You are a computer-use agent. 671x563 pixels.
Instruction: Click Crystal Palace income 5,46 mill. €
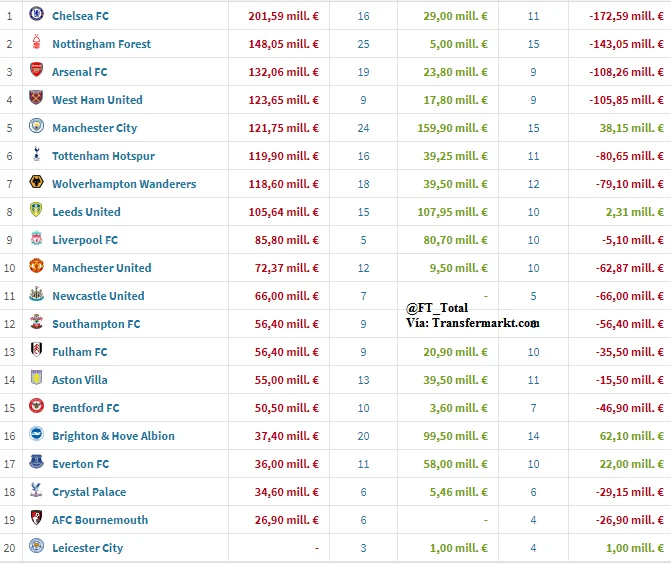click(458, 492)
